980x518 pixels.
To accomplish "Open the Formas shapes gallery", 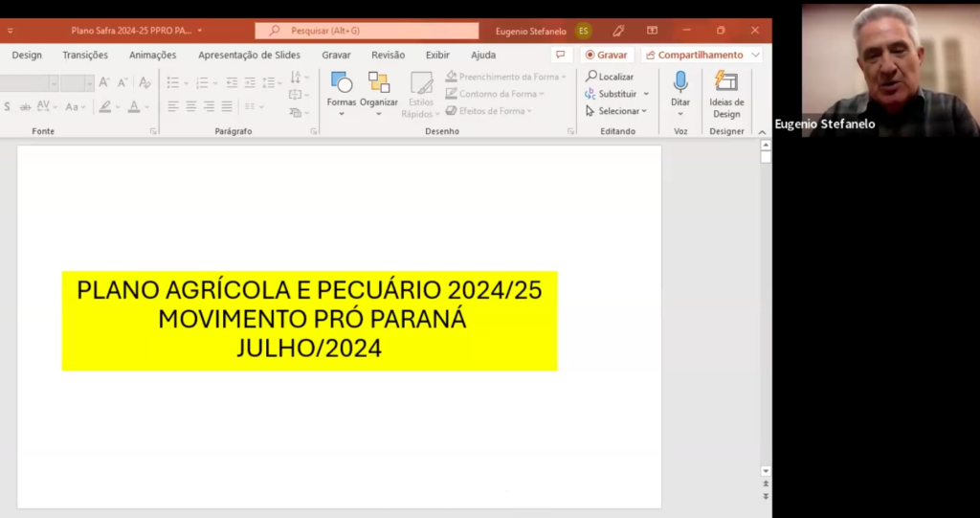I will (342, 94).
